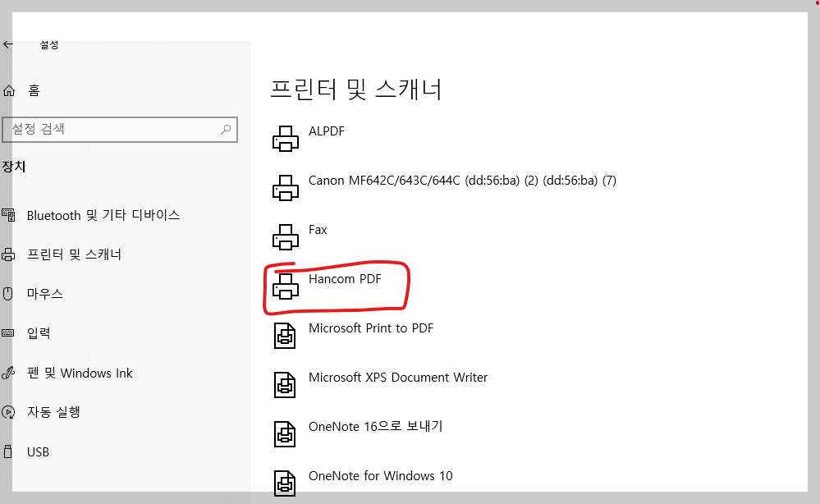Select OneNote 16으로 보내기 printer
This screenshot has width=820, height=504.
(375, 426)
